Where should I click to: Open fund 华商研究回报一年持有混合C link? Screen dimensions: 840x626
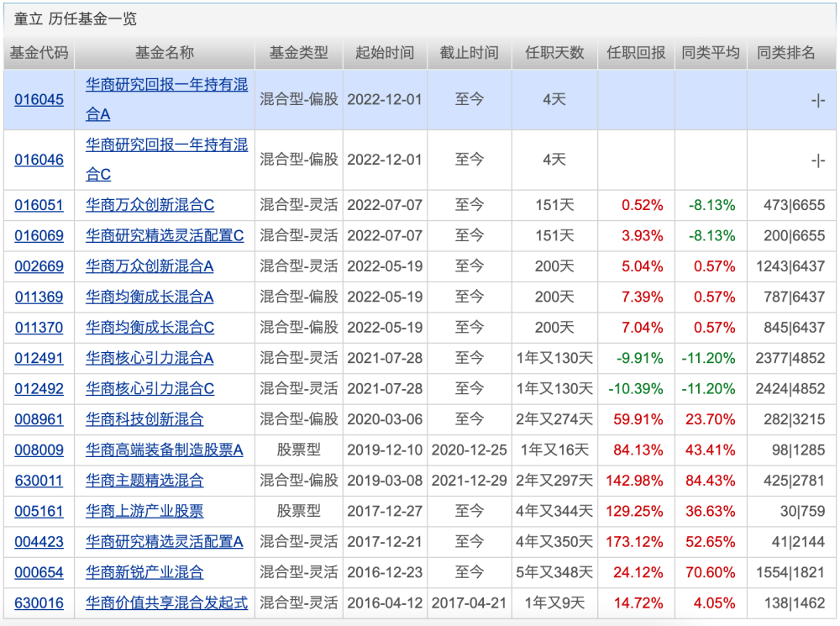pos(166,160)
